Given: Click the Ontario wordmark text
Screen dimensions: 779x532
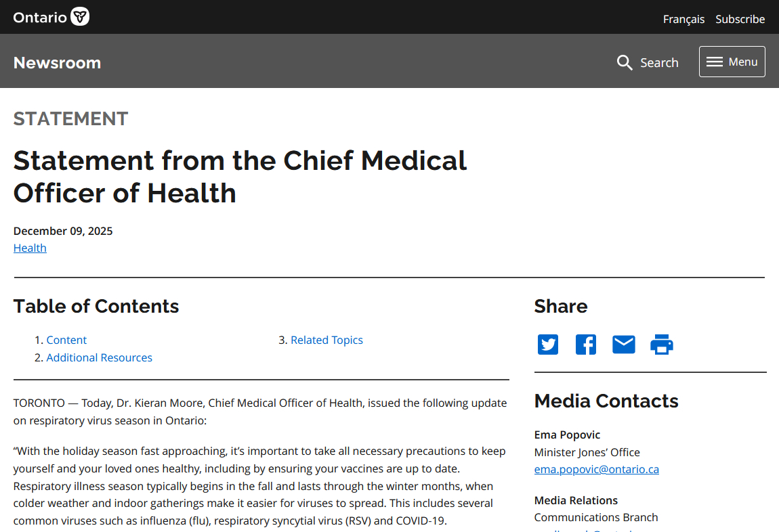Looking at the screenshot, I should pyautogui.click(x=40, y=18).
